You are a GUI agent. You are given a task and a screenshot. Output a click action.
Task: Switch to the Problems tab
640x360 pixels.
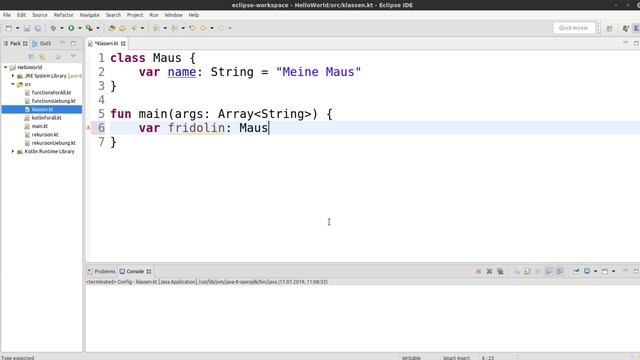click(x=101, y=271)
